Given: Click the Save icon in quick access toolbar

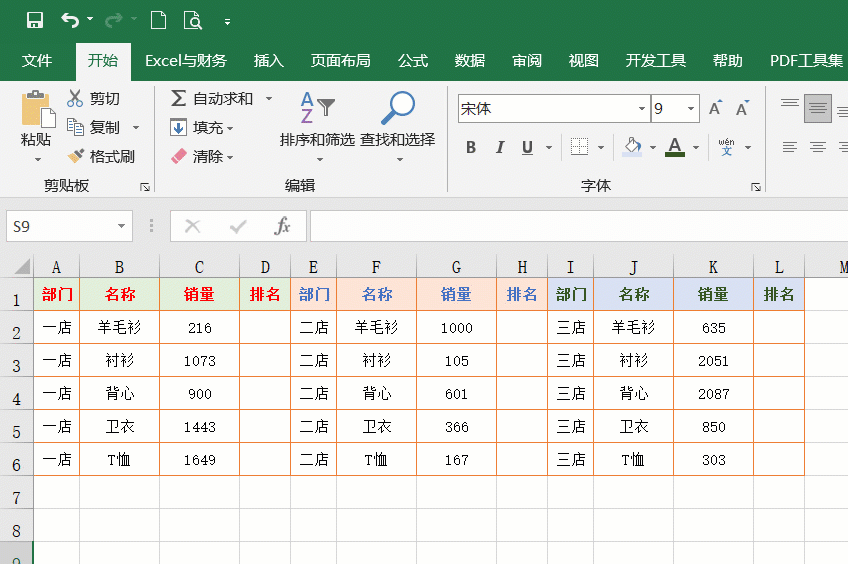Looking at the screenshot, I should click(35, 20).
